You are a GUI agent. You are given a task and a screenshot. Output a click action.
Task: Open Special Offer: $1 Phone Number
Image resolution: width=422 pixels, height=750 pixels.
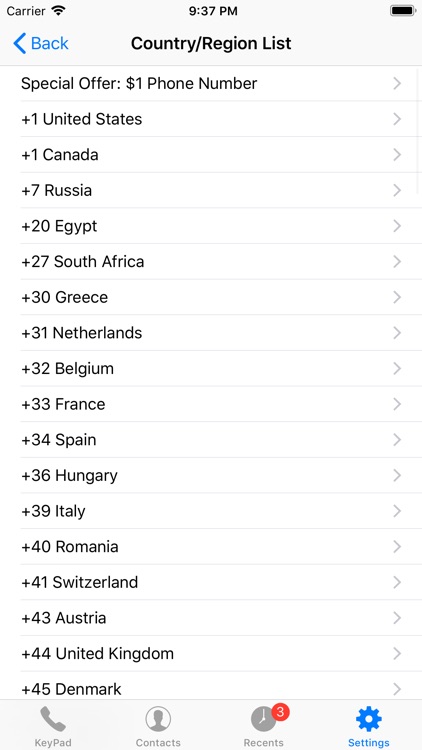click(211, 84)
